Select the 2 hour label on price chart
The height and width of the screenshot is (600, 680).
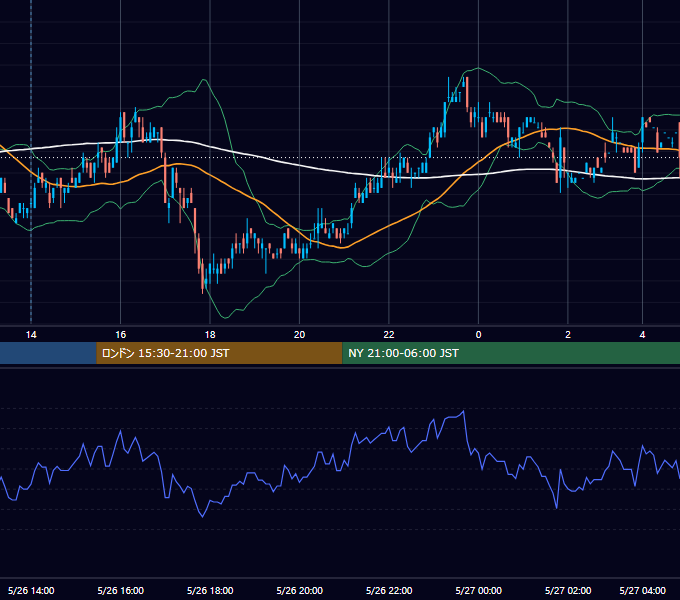(568, 335)
